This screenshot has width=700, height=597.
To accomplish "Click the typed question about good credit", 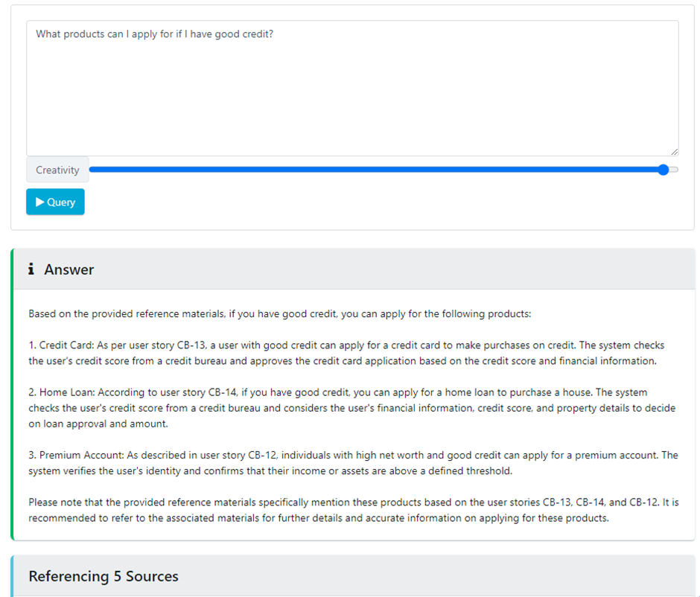I will click(x=155, y=34).
